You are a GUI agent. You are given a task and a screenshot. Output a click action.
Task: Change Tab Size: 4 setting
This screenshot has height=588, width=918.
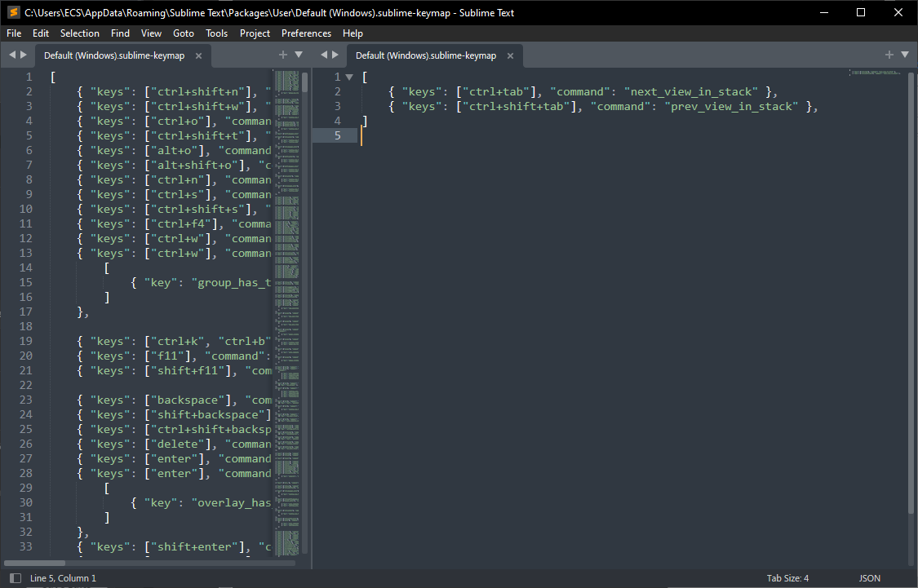[x=788, y=578]
